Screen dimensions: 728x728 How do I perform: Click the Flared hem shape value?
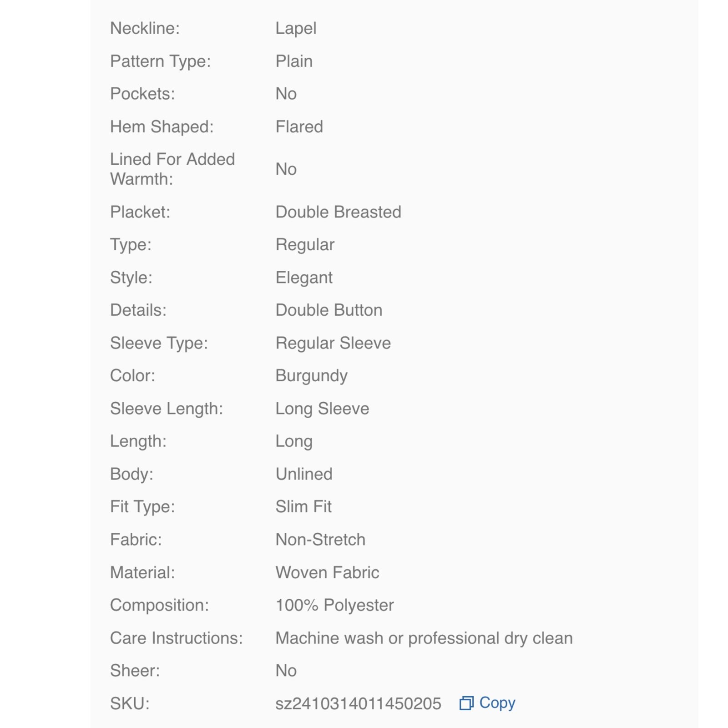click(299, 126)
